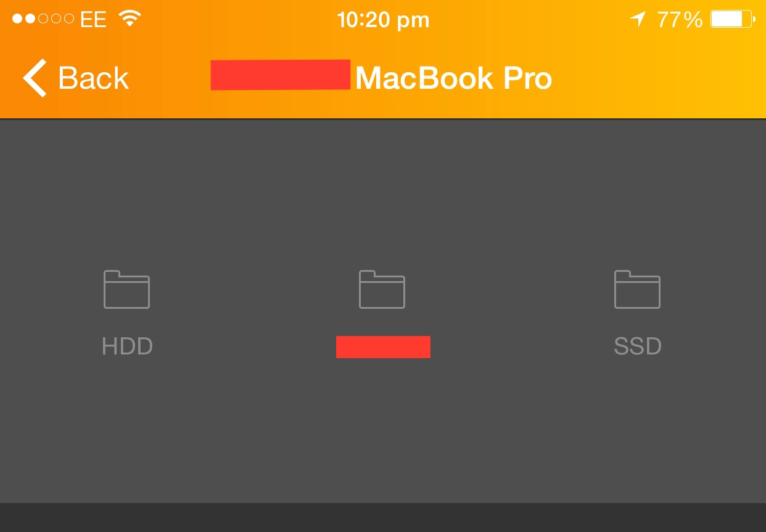Tap the Back chevron arrow
766x532 pixels.
click(35, 78)
